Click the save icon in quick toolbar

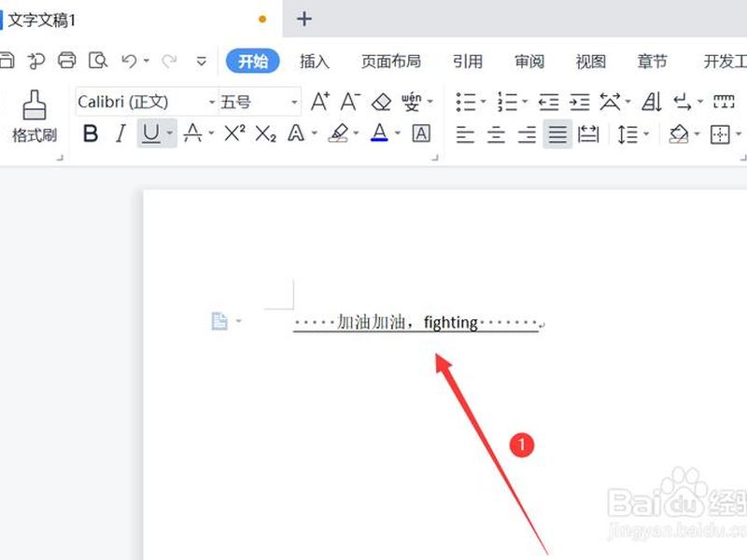[7, 61]
